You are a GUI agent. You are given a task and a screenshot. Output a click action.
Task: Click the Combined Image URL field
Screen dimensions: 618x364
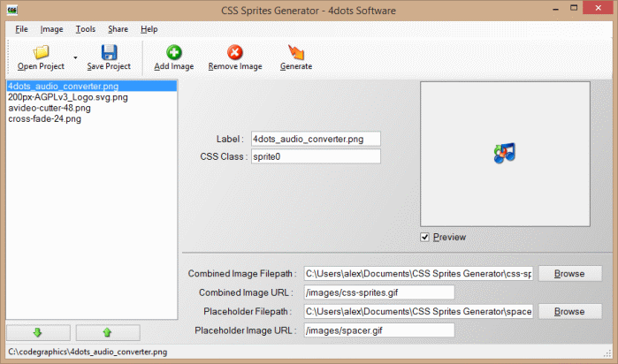pos(378,292)
